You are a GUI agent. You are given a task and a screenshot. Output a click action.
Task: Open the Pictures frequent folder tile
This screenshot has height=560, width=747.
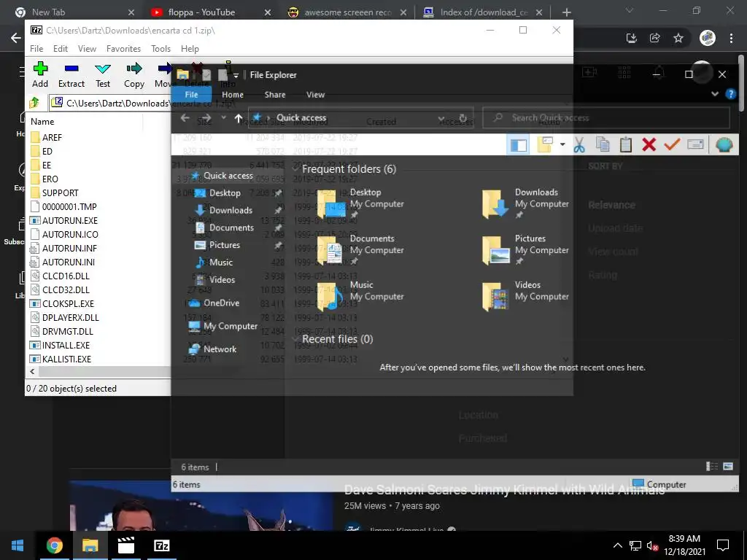click(525, 250)
